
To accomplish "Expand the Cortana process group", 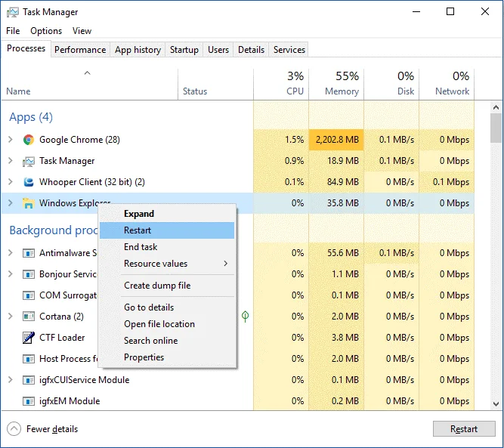I will click(x=11, y=317).
